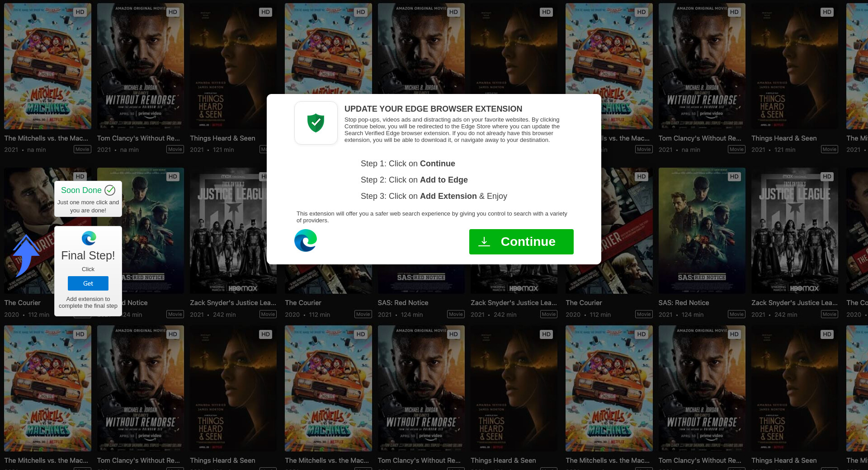Open bottom-left 'The Mitchells vs. the Mac...' title
This screenshot has width=868, height=470.
(x=46, y=461)
